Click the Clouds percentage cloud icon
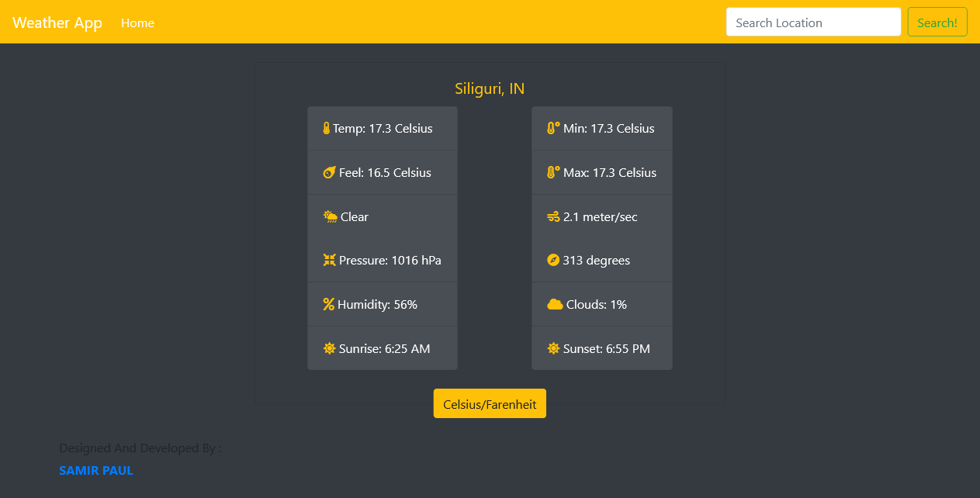 click(555, 305)
